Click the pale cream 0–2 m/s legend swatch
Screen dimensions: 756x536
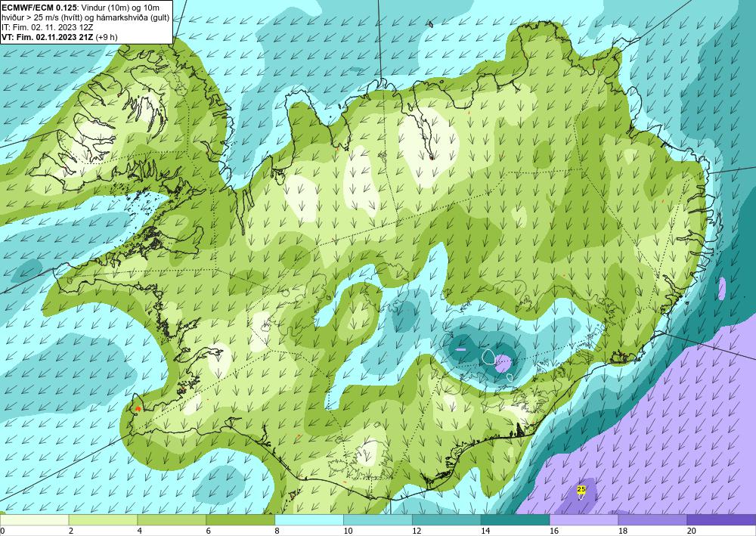(34, 520)
